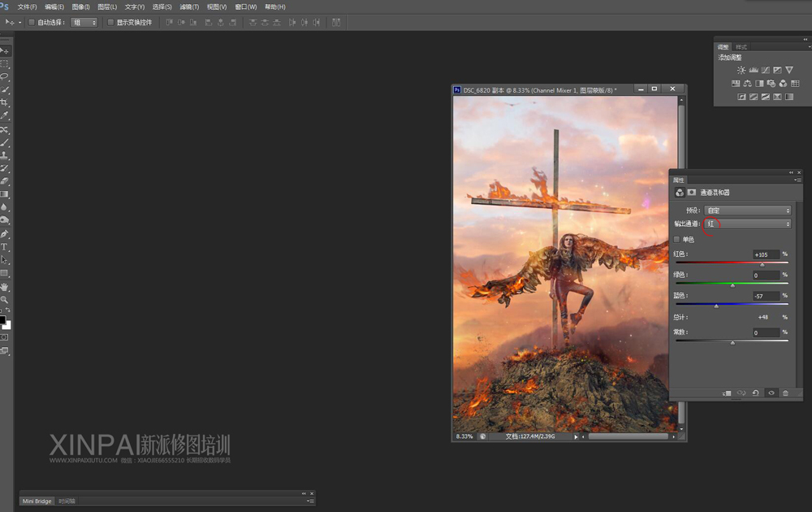Check the 单色 monochrome checkbox
This screenshot has width=812, height=512.
click(677, 240)
